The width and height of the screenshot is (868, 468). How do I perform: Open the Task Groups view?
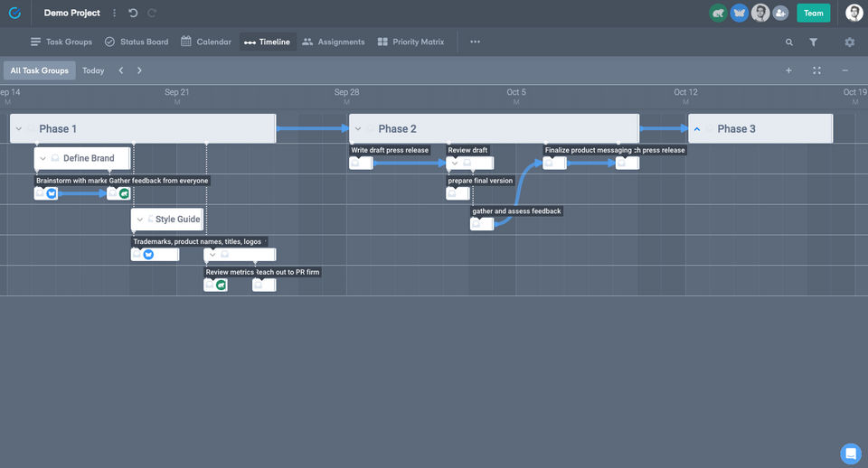coord(61,42)
